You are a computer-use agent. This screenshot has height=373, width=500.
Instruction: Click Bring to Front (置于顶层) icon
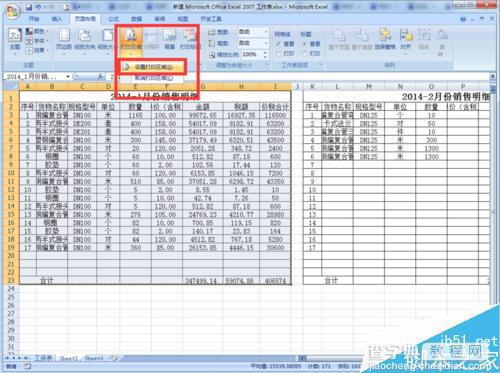[338, 39]
